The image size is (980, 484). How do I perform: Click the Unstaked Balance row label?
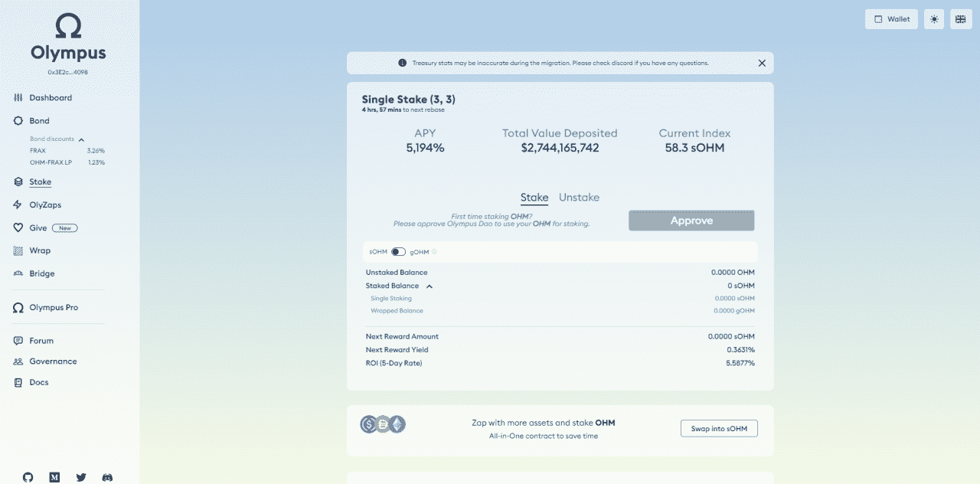point(397,273)
